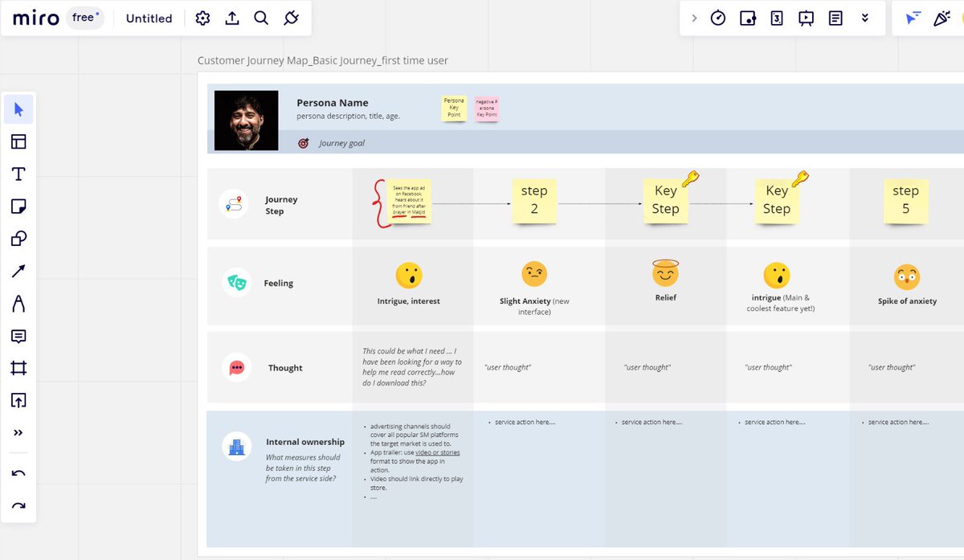
Task: Click the Thought speech bubble icon
Action: click(236, 367)
